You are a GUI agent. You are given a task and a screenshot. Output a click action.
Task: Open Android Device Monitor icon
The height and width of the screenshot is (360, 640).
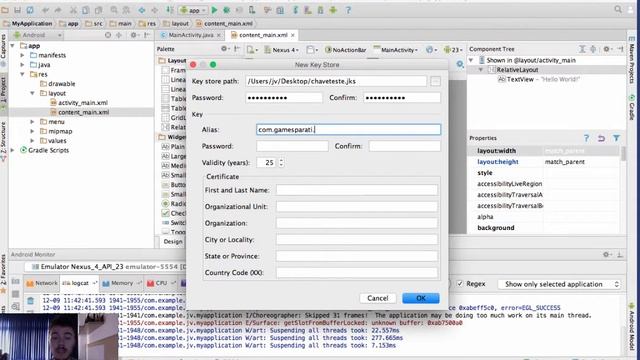click(x=333, y=10)
